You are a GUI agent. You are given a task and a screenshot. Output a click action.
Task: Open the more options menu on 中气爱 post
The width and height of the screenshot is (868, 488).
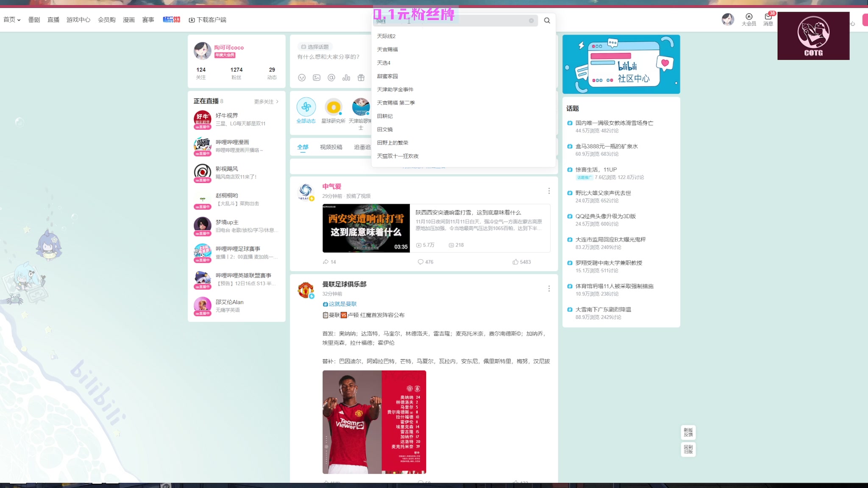549,191
